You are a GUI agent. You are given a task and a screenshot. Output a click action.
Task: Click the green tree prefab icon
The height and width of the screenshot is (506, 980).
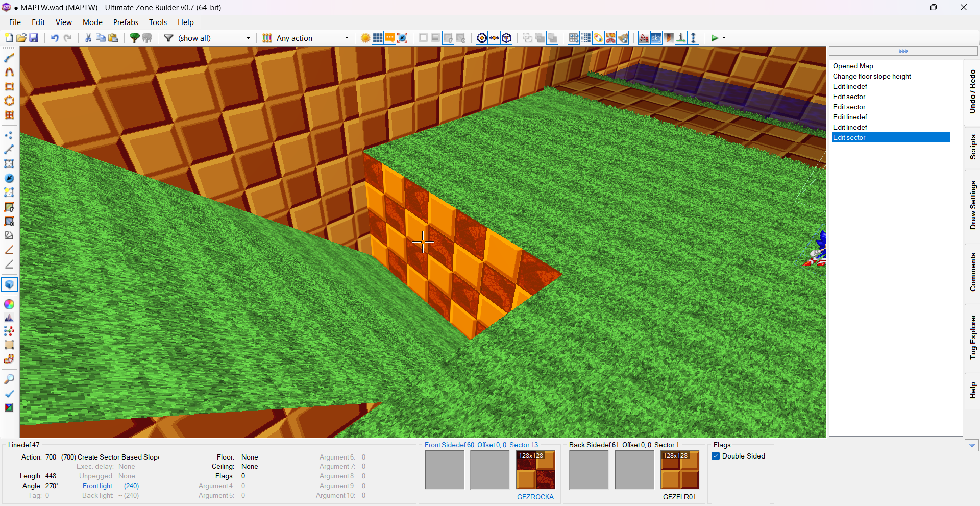(135, 38)
